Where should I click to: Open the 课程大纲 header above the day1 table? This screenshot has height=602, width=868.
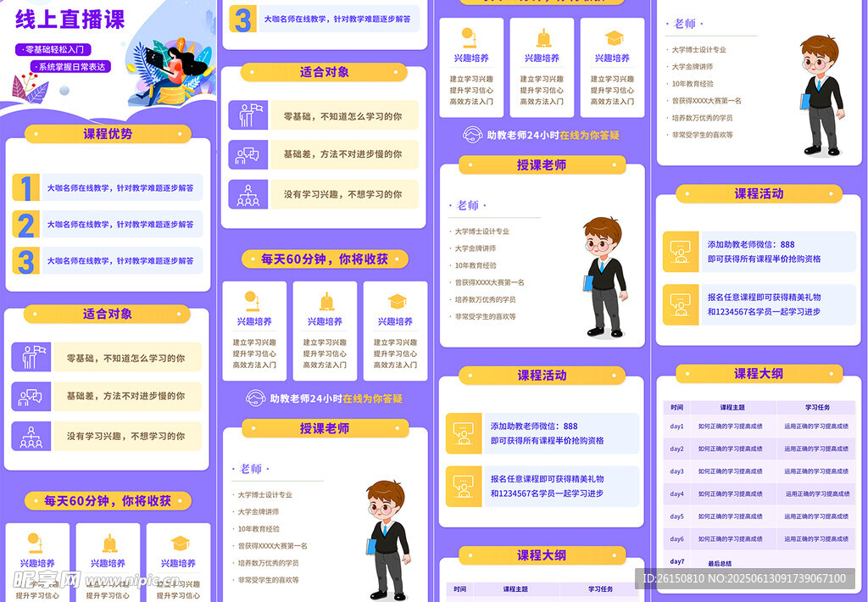759,374
